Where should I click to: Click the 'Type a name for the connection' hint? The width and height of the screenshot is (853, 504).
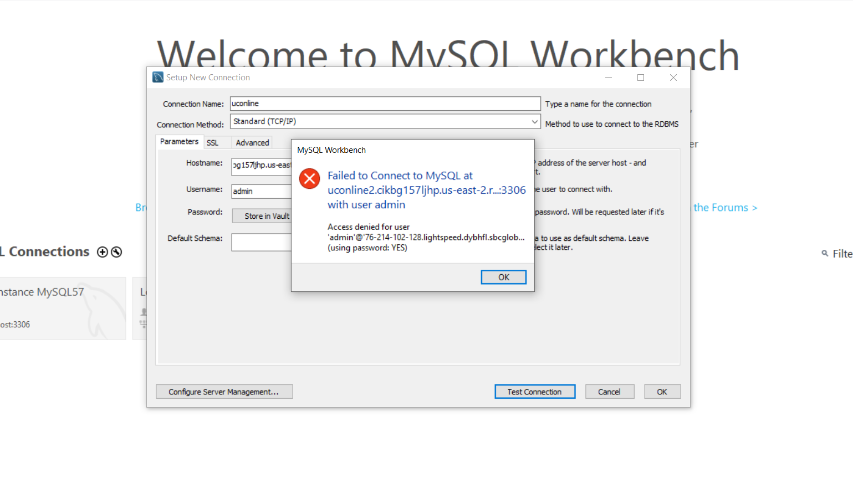click(598, 104)
